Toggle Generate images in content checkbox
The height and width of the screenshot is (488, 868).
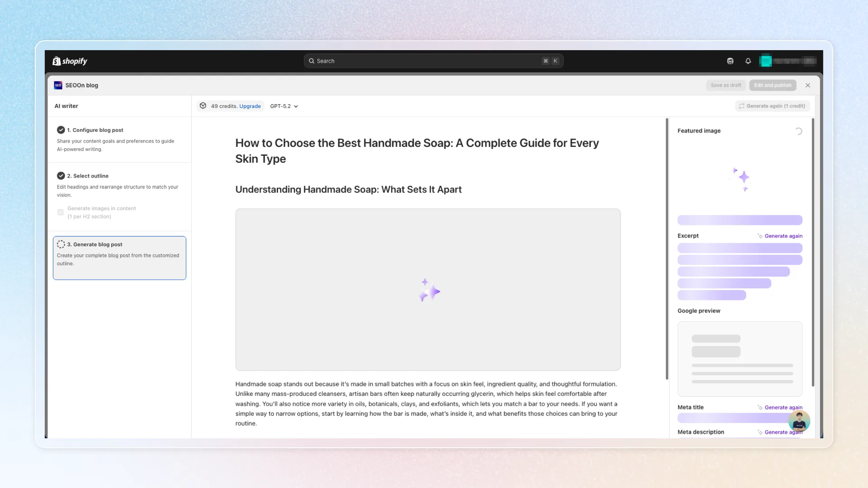(61, 212)
